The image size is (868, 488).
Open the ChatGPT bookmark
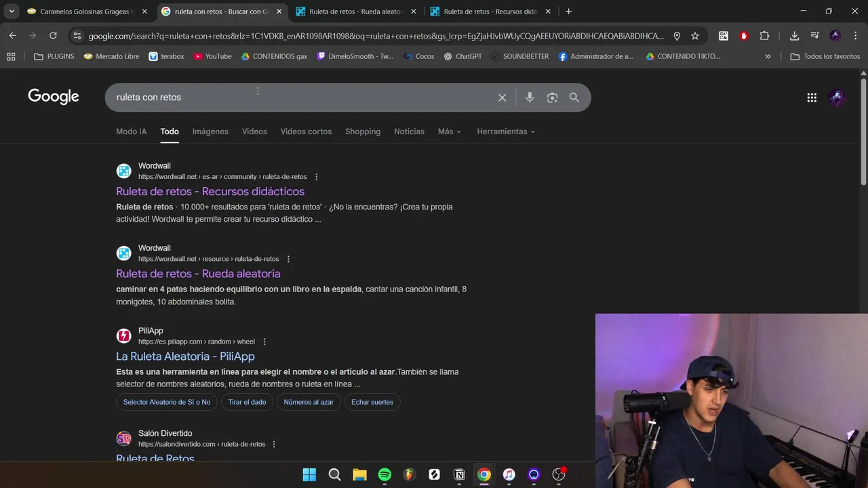tap(462, 56)
